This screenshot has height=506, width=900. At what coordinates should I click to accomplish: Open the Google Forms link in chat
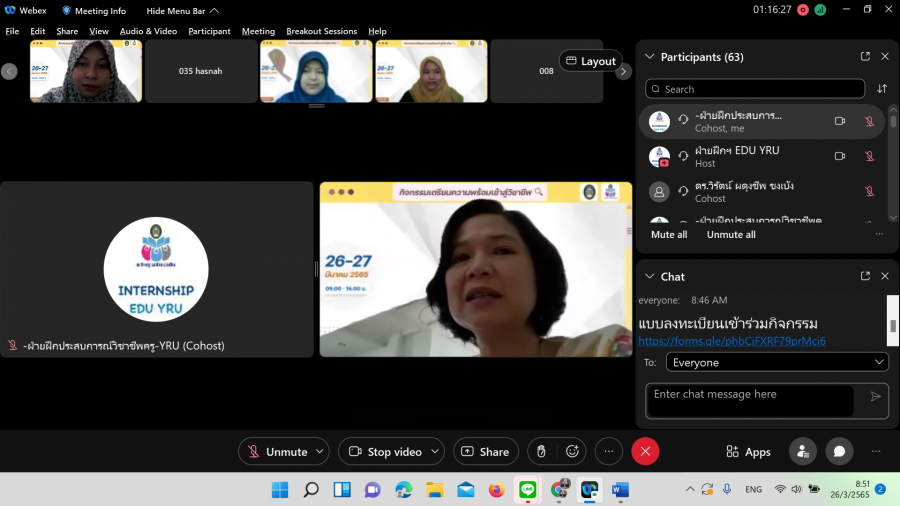point(732,342)
